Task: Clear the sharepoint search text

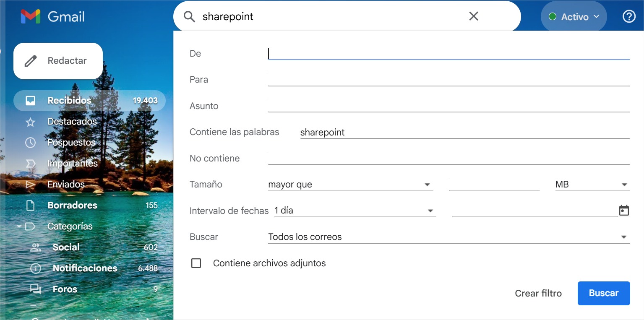Action: tap(473, 16)
